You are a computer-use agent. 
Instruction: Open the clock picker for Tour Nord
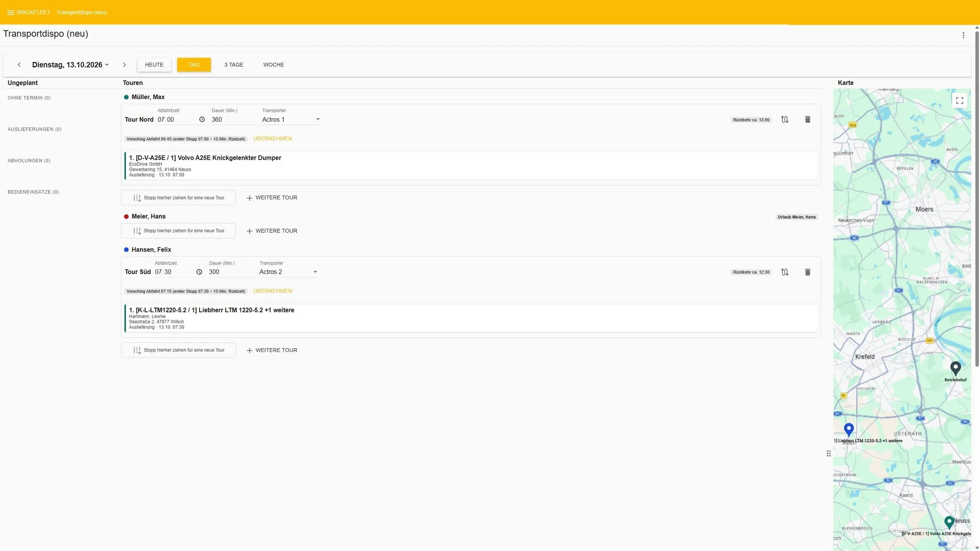[x=202, y=120]
